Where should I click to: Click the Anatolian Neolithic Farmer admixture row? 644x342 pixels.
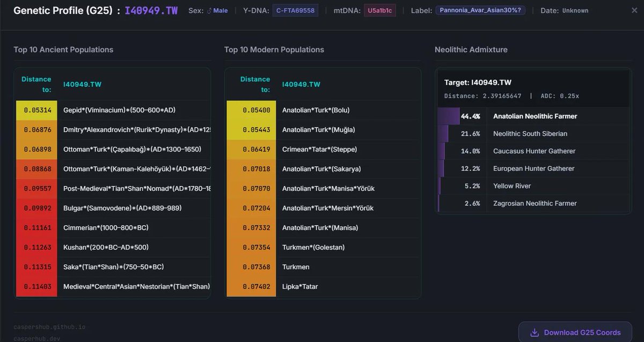pyautogui.click(x=533, y=116)
